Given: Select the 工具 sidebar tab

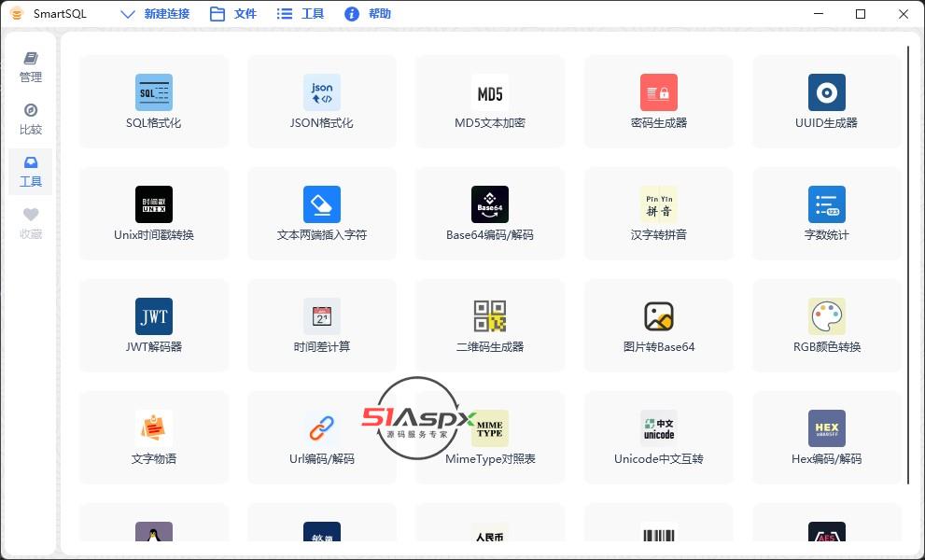Looking at the screenshot, I should [x=31, y=172].
